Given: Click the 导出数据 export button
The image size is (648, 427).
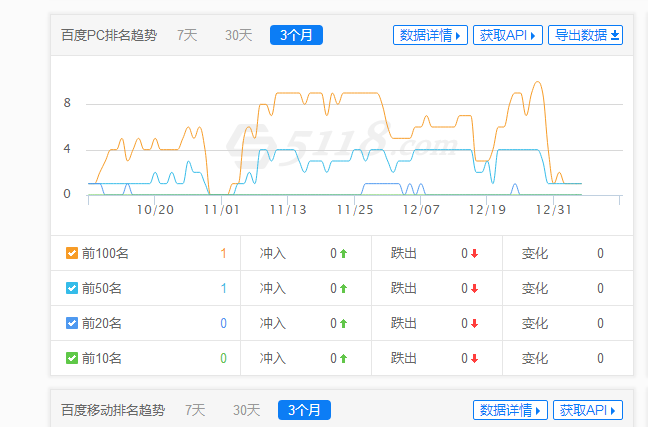Looking at the screenshot, I should click(585, 35).
